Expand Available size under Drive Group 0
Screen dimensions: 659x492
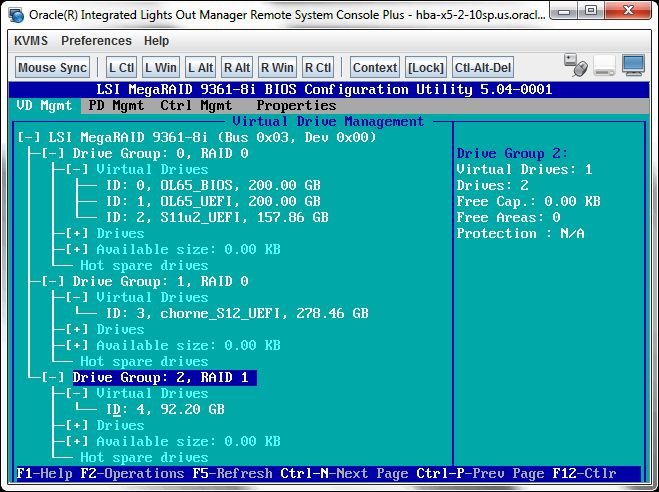(x=77, y=249)
